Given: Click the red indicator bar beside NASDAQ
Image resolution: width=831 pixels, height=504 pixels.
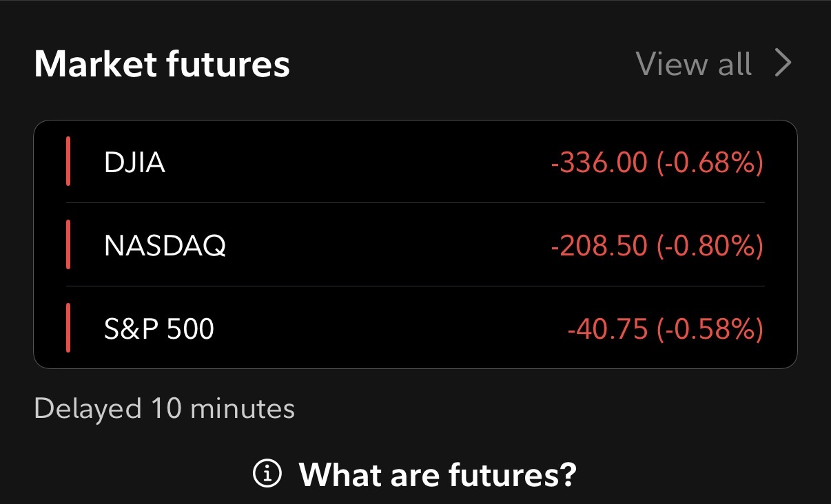Looking at the screenshot, I should tap(69, 244).
